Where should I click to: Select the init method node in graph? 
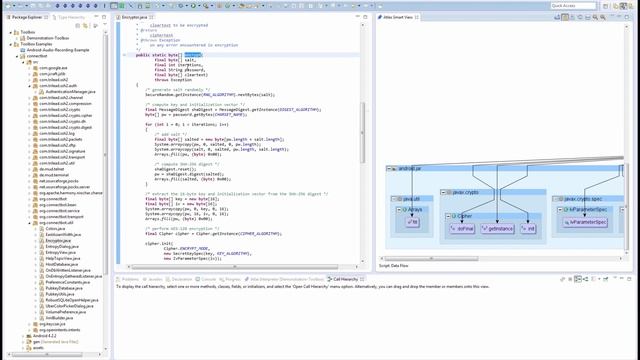click(x=528, y=229)
